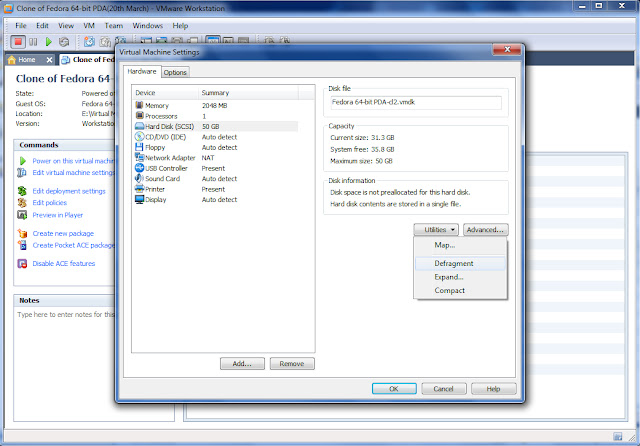Click the green Power On toolbar icon
This screenshot has height=446, width=640.
click(x=49, y=42)
